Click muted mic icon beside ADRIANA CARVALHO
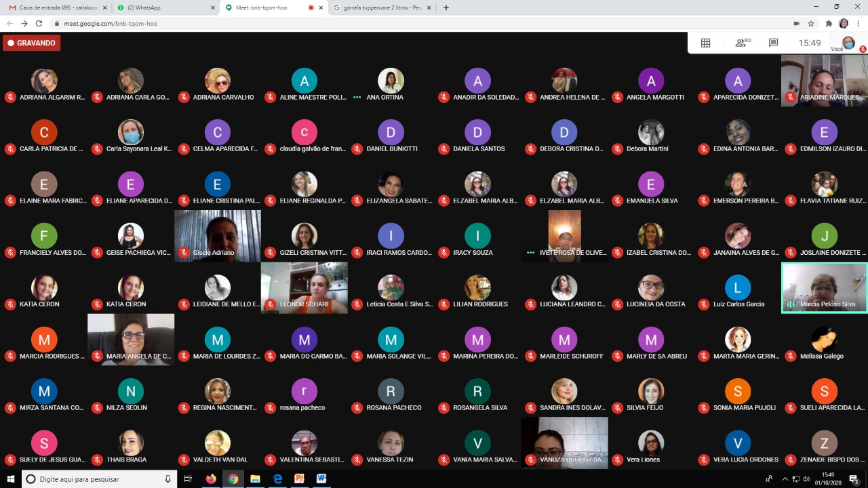The image size is (868, 488). point(184,97)
